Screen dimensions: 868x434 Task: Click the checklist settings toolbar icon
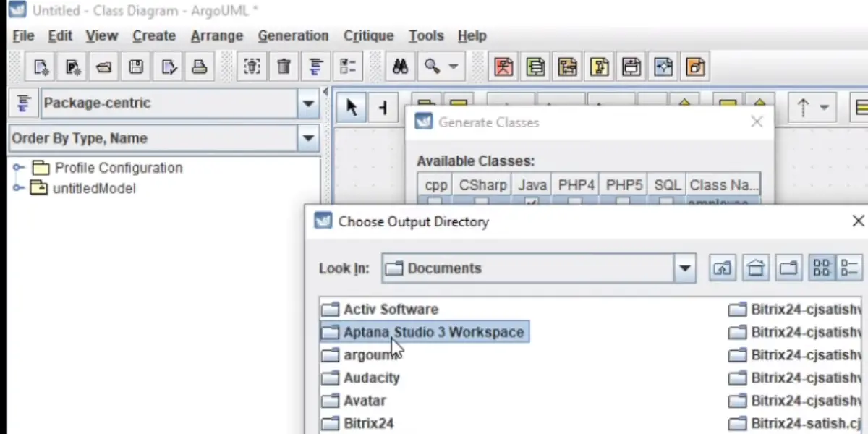click(x=347, y=67)
